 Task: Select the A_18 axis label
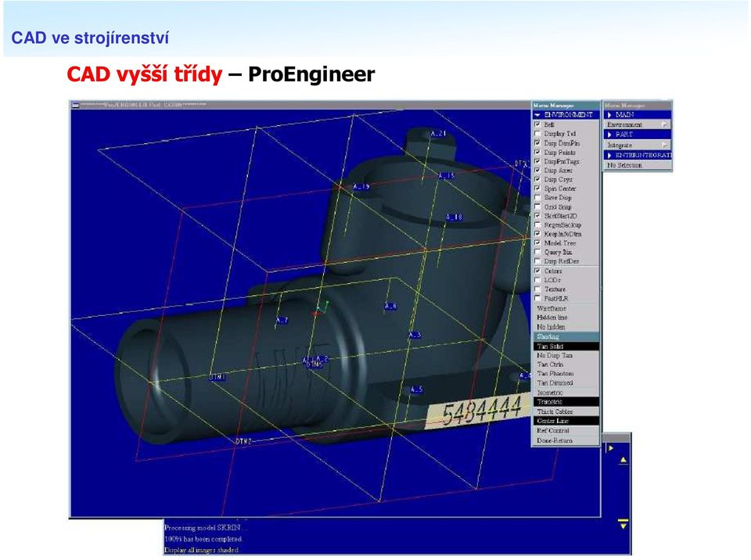(x=454, y=217)
